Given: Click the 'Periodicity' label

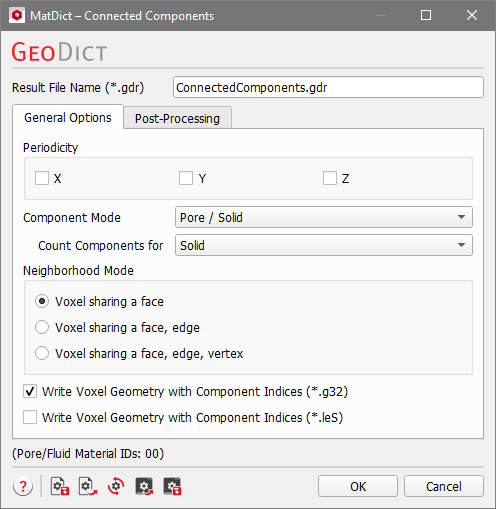Looking at the screenshot, I should tap(50, 147).
